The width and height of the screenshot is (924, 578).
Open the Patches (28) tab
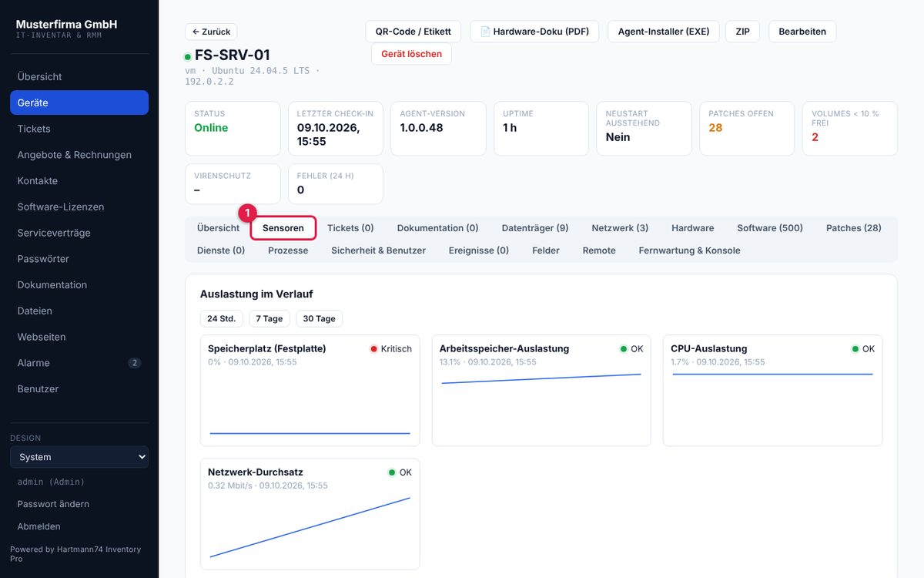854,228
